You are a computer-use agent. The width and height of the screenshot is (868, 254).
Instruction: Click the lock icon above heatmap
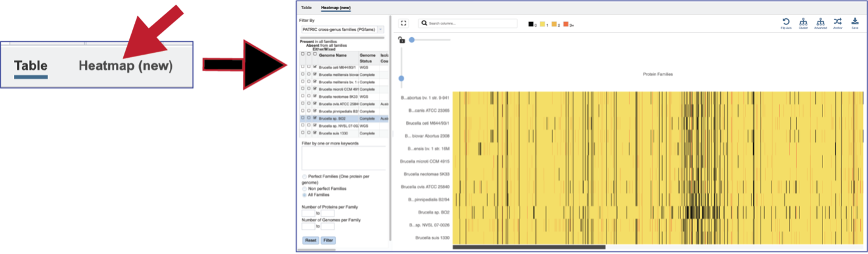click(401, 40)
